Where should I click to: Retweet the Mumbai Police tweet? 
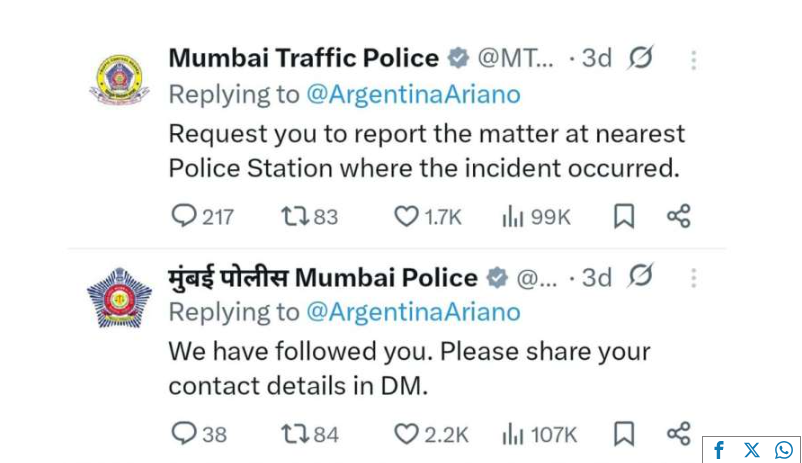pyautogui.click(x=294, y=434)
